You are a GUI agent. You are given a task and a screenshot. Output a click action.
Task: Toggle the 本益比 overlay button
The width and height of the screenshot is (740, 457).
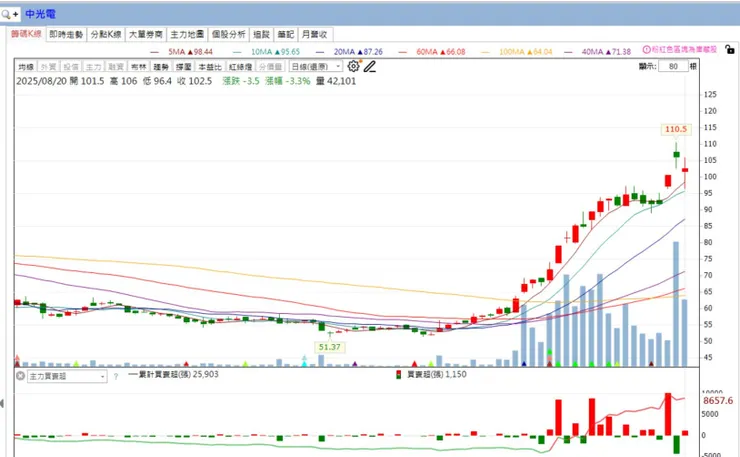(210, 67)
